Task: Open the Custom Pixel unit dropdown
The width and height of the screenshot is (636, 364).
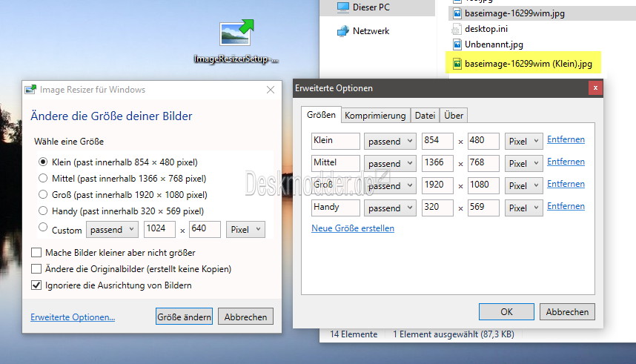Action: 245,229
